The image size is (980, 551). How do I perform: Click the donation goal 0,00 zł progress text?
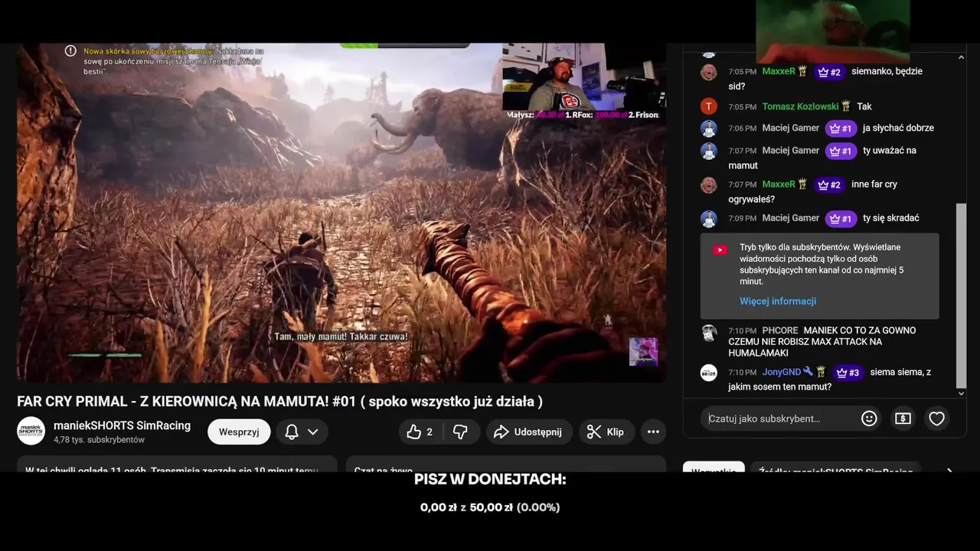[x=490, y=507]
